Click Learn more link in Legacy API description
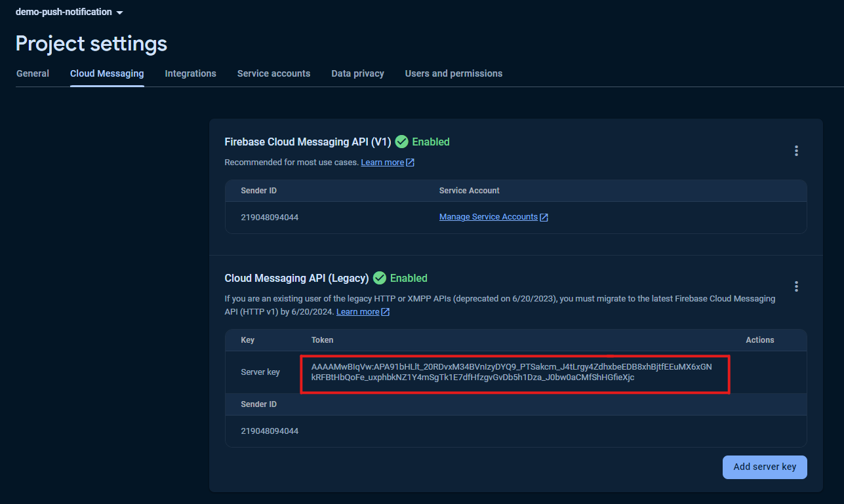The height and width of the screenshot is (504, 844). [x=358, y=312]
